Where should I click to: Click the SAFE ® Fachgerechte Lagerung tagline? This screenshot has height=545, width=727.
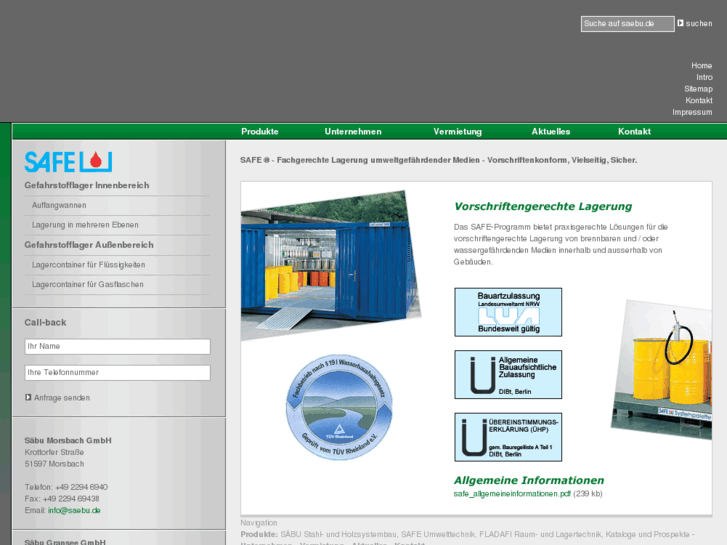pyautogui.click(x=439, y=160)
